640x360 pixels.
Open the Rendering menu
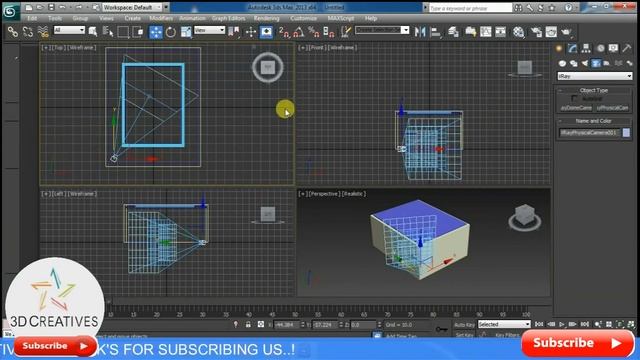[x=267, y=18]
